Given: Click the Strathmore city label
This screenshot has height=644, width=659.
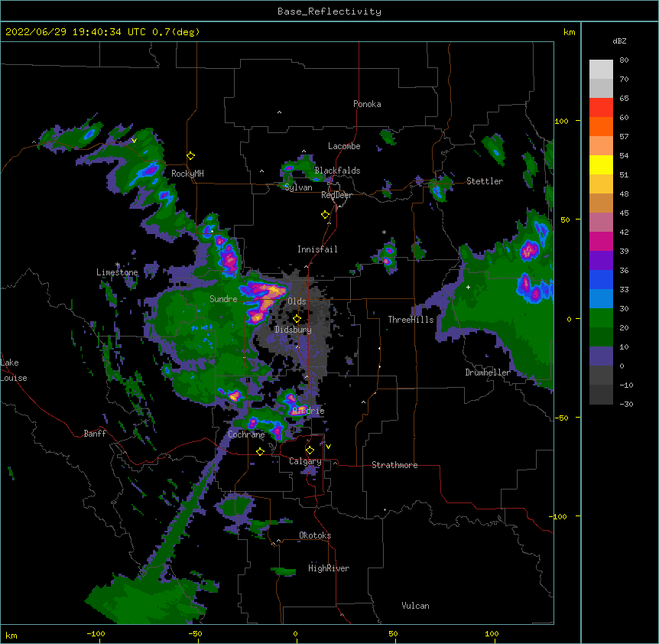Looking at the screenshot, I should click(394, 465).
